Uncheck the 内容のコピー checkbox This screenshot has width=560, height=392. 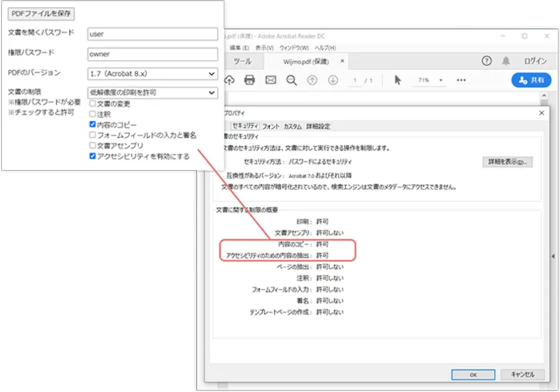pos(93,125)
